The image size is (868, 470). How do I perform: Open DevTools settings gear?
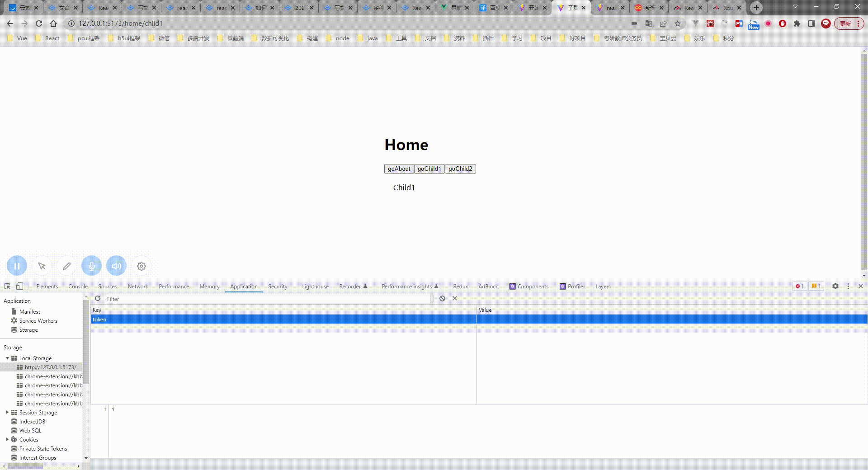pos(835,287)
